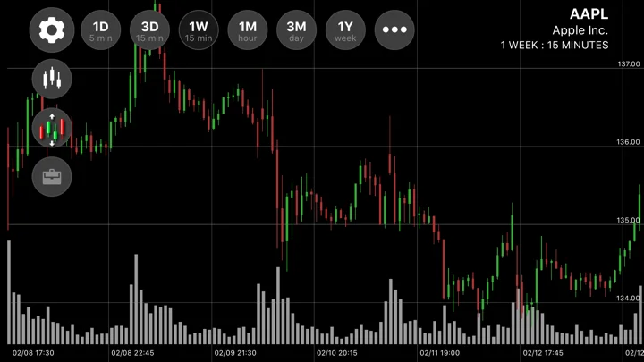Select the 1W 15 min timeframe
This screenshot has height=362, width=644.
[199, 30]
